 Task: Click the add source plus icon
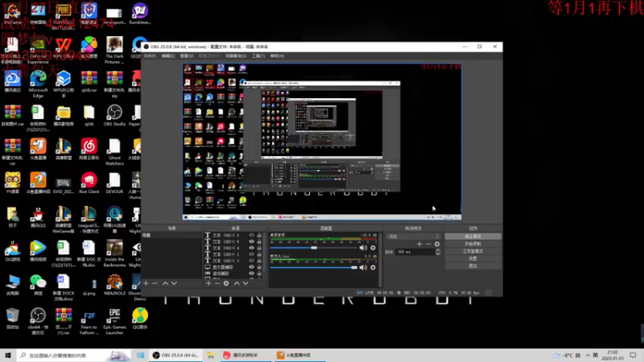208,283
